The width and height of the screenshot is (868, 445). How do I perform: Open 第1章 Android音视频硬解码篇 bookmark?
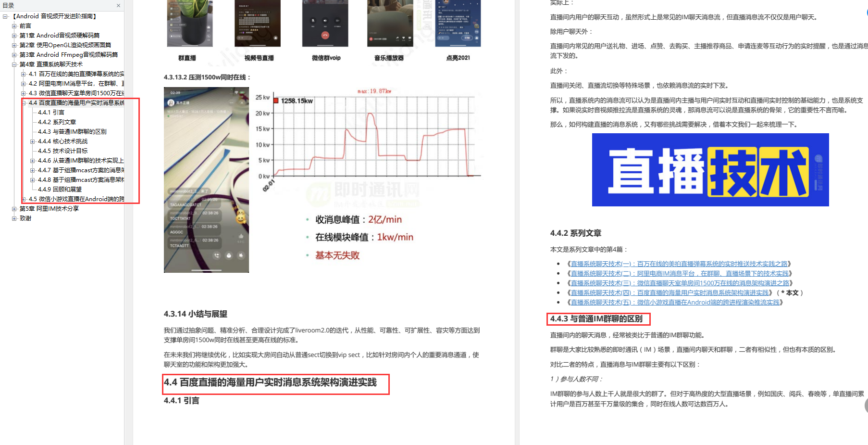click(60, 36)
